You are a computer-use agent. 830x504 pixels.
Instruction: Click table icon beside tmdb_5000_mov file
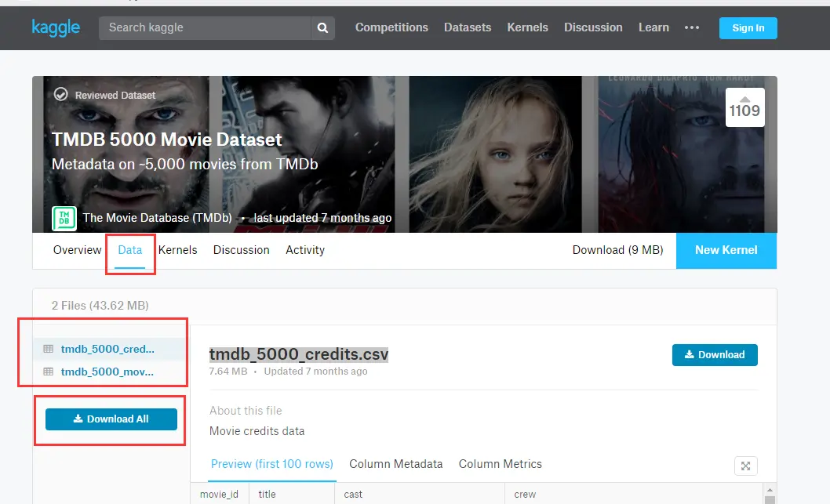click(x=48, y=372)
